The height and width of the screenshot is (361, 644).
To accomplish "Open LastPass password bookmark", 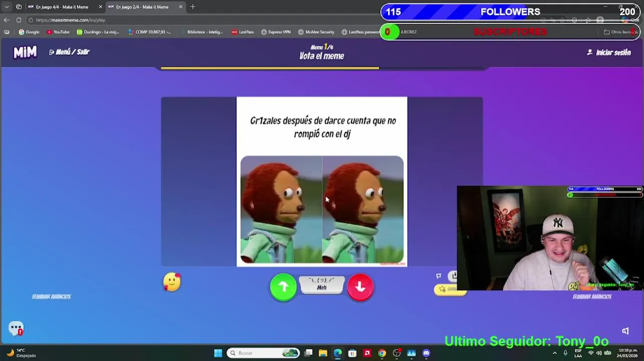I will (361, 32).
